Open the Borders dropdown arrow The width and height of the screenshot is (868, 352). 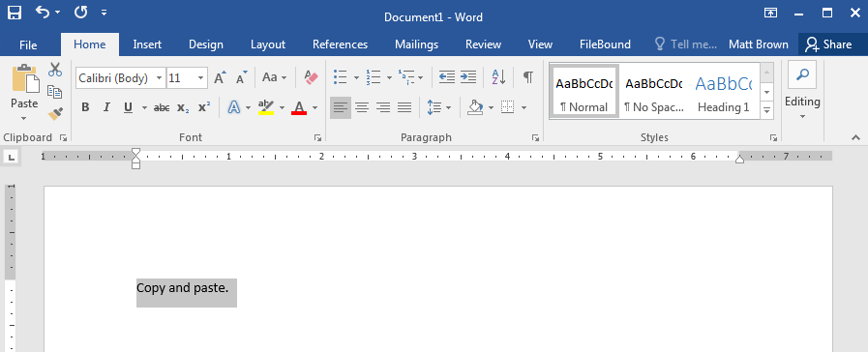click(x=524, y=107)
